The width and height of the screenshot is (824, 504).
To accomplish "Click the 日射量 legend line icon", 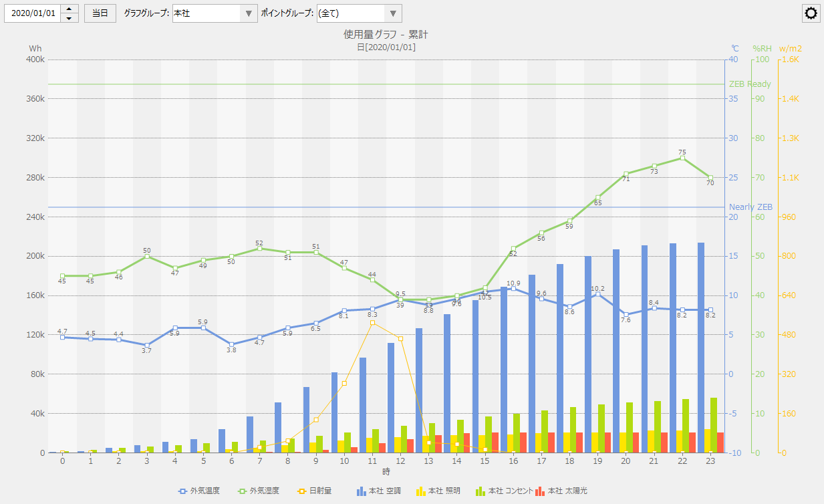I will click(301, 491).
